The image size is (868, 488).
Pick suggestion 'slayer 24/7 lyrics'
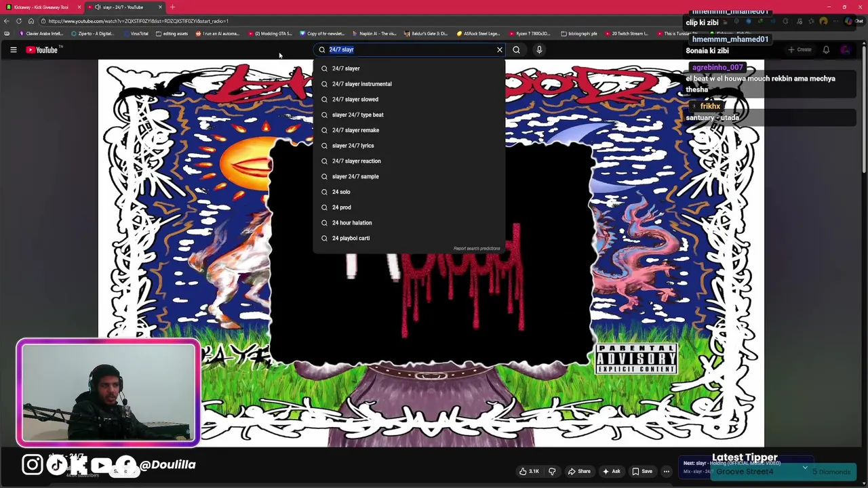point(409,146)
